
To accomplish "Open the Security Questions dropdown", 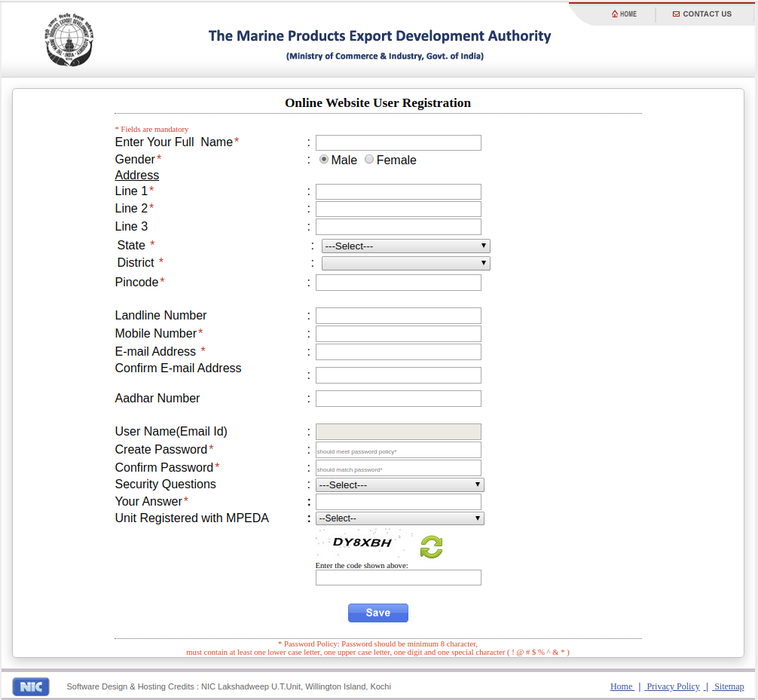I will coord(399,484).
